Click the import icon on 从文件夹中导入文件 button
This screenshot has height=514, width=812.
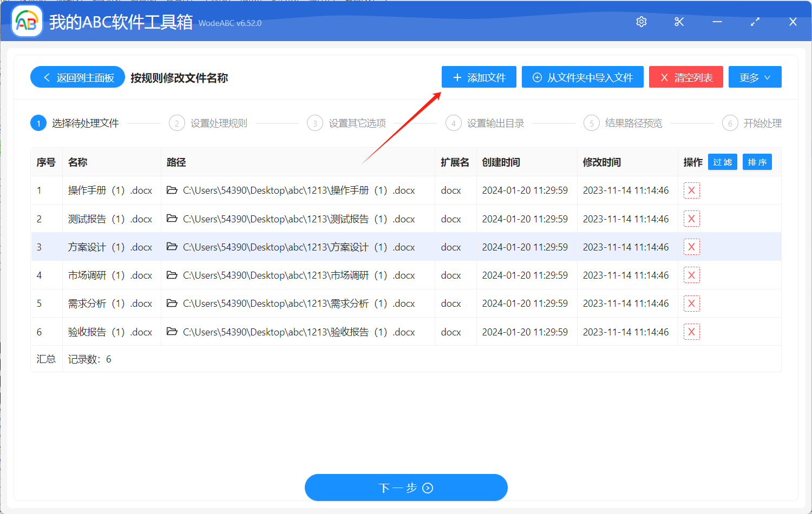point(536,77)
